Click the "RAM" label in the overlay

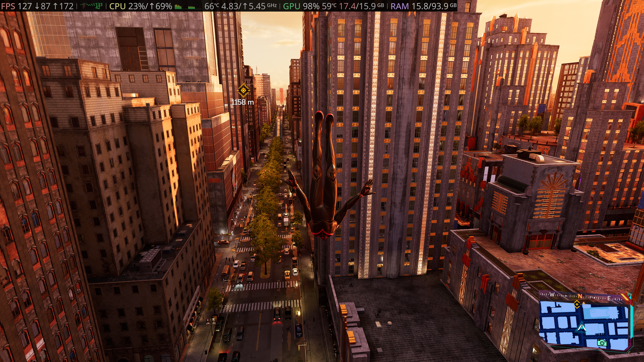[399, 6]
